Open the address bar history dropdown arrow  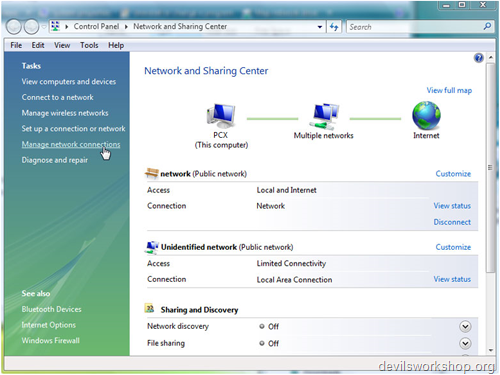coord(320,27)
